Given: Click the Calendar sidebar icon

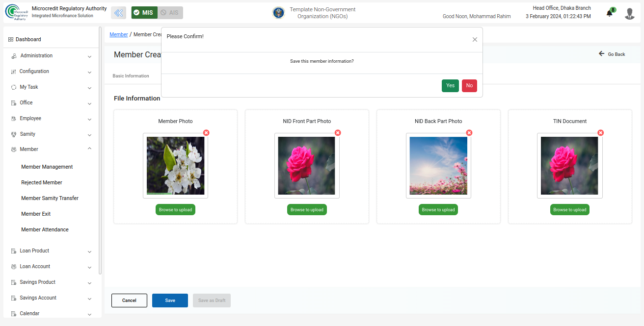Looking at the screenshot, I should 14,314.
